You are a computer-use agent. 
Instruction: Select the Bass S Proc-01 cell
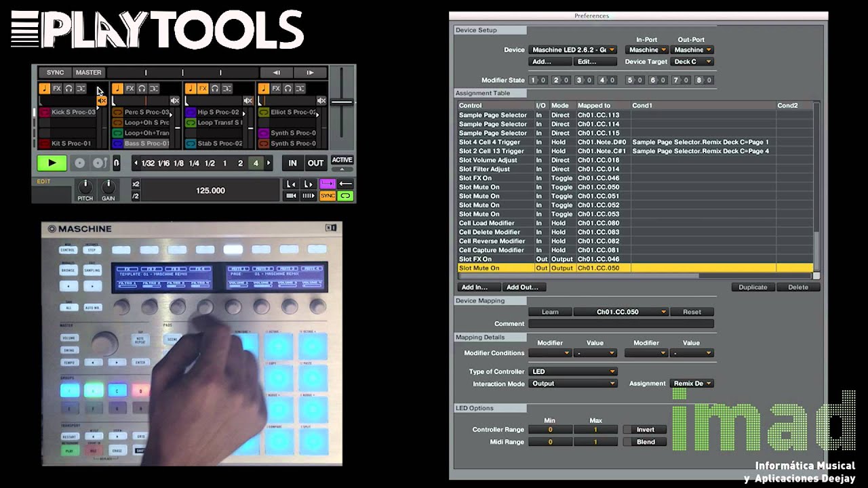140,143
